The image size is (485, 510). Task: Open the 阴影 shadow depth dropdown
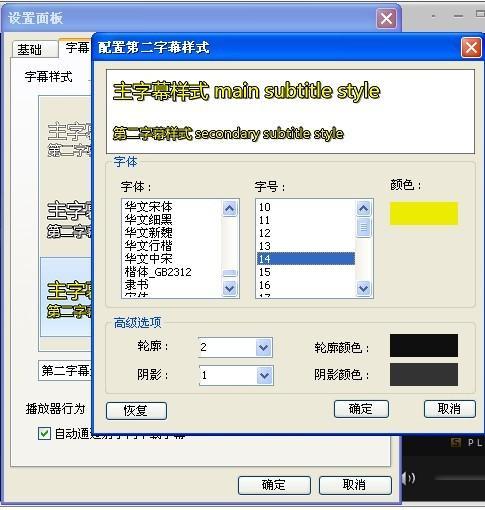[x=265, y=376]
